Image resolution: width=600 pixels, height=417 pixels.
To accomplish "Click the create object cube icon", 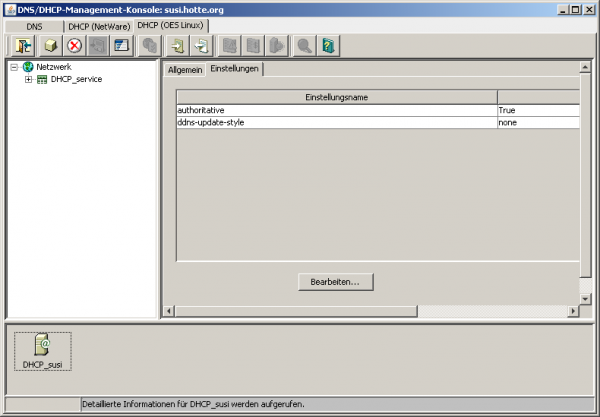I will click(50, 45).
